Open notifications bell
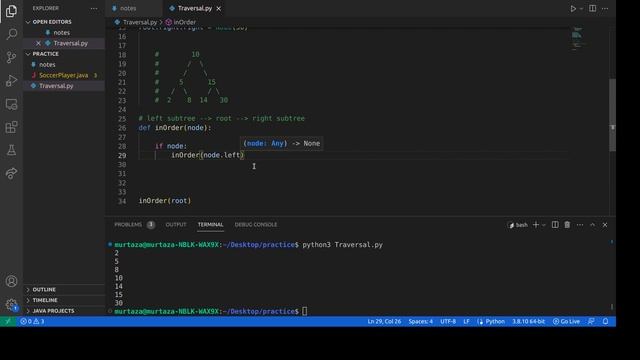Image resolution: width=640 pixels, height=360 pixels. 605,321
